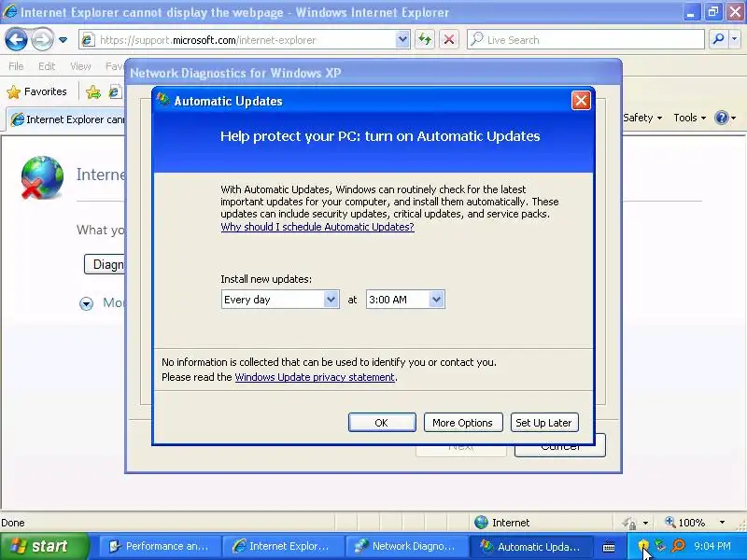Click the Refresh page icon
This screenshot has width=747, height=560.
coord(425,40)
